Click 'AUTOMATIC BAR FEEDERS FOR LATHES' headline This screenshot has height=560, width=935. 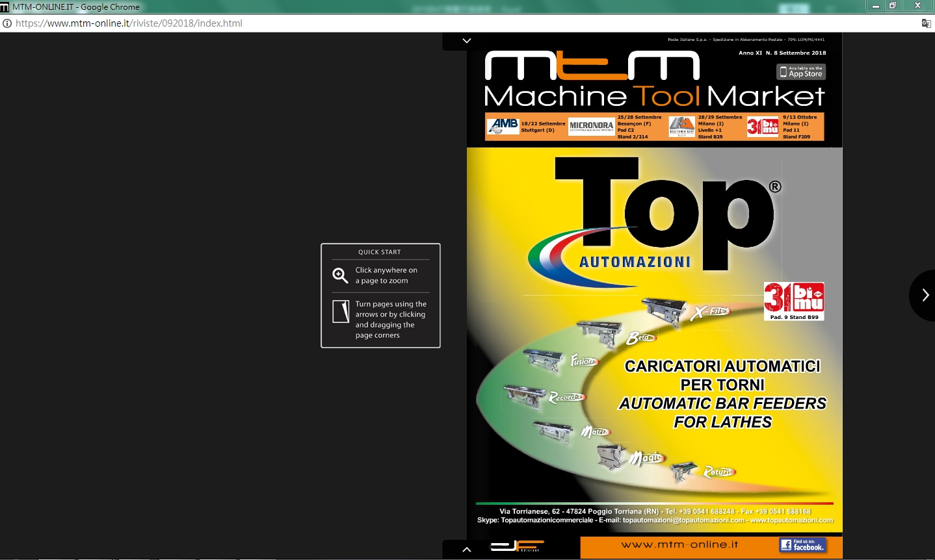tap(722, 413)
